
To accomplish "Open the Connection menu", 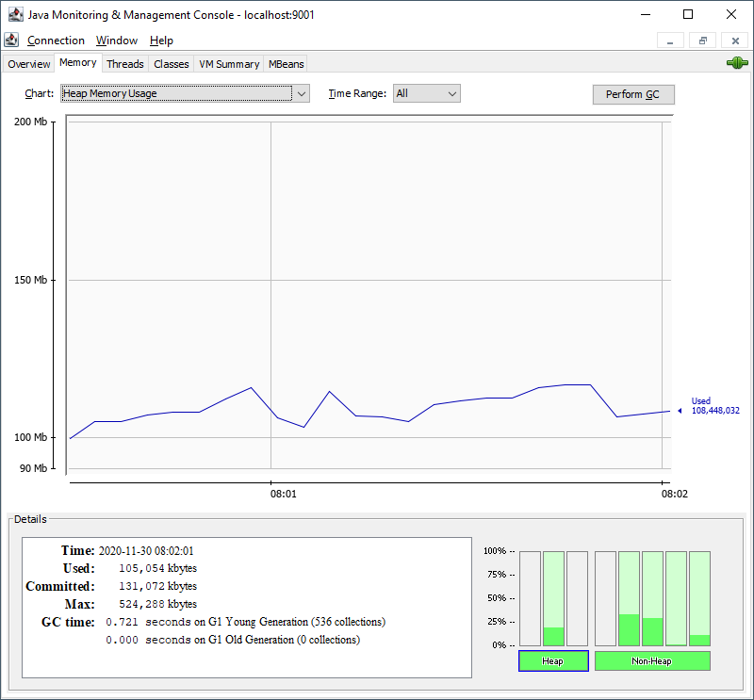I will 56,41.
